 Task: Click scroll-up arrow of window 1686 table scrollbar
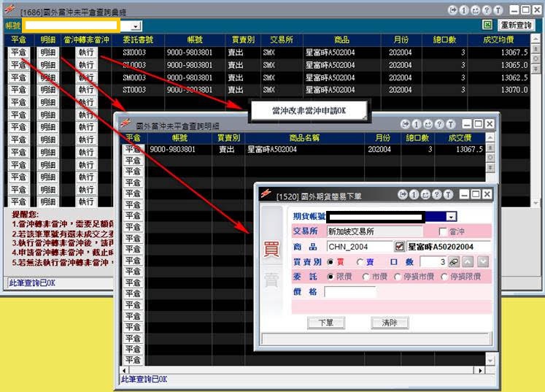point(536,38)
